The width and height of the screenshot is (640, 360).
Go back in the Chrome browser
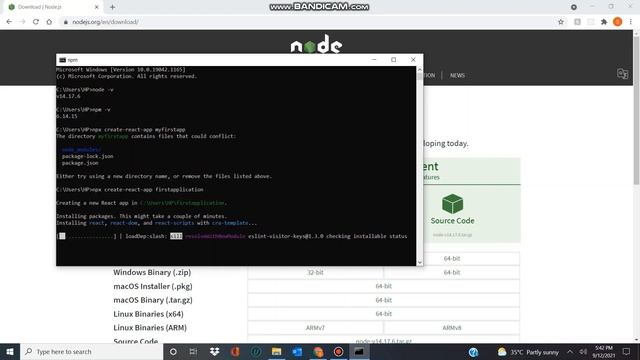tap(9, 22)
